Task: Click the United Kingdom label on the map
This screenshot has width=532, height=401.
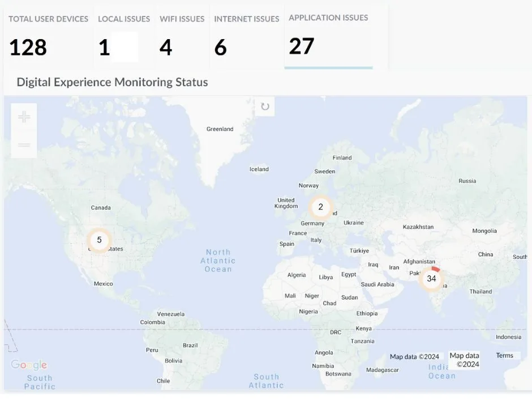Action: coord(286,203)
